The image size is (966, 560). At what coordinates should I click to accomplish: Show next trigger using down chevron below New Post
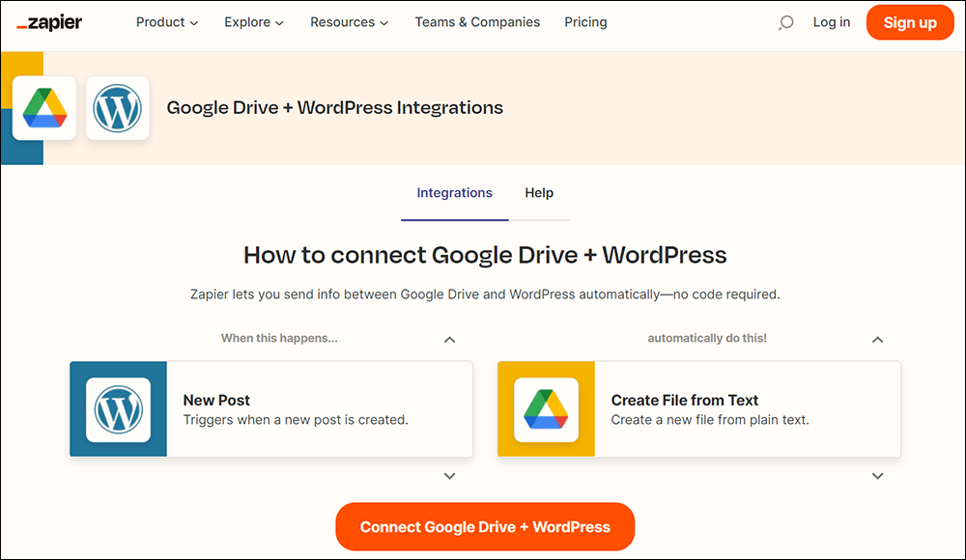[450, 476]
